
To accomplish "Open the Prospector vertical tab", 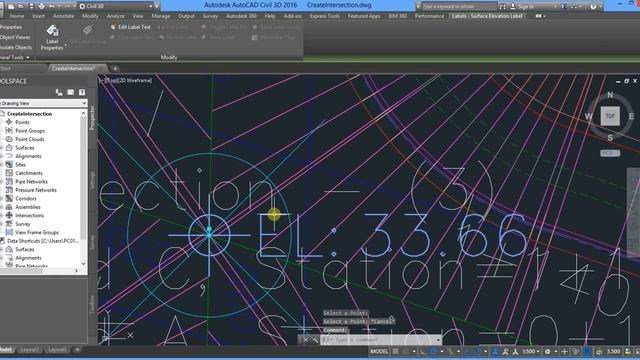I will pyautogui.click(x=92, y=118).
